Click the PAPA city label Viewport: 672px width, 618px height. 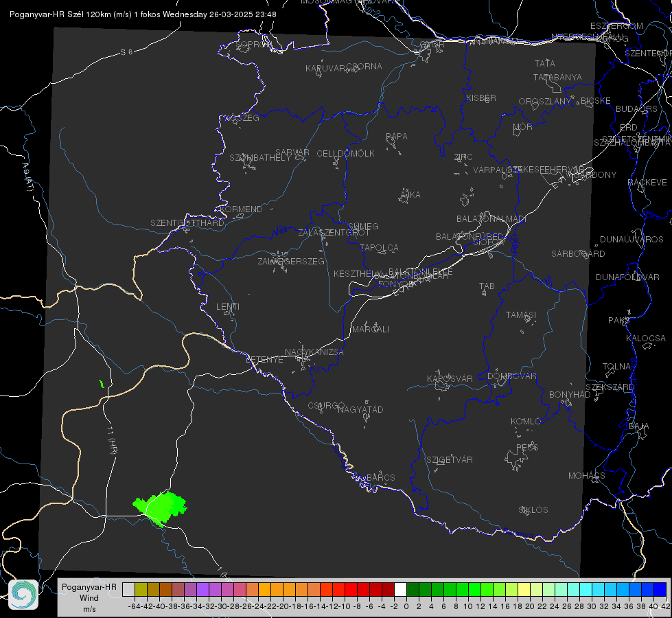coord(397,136)
